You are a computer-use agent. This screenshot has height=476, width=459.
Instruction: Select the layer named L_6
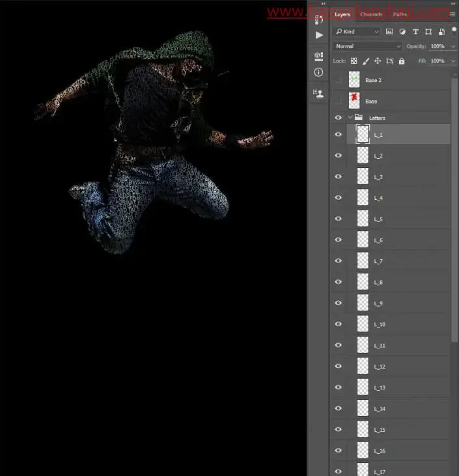[378, 240]
